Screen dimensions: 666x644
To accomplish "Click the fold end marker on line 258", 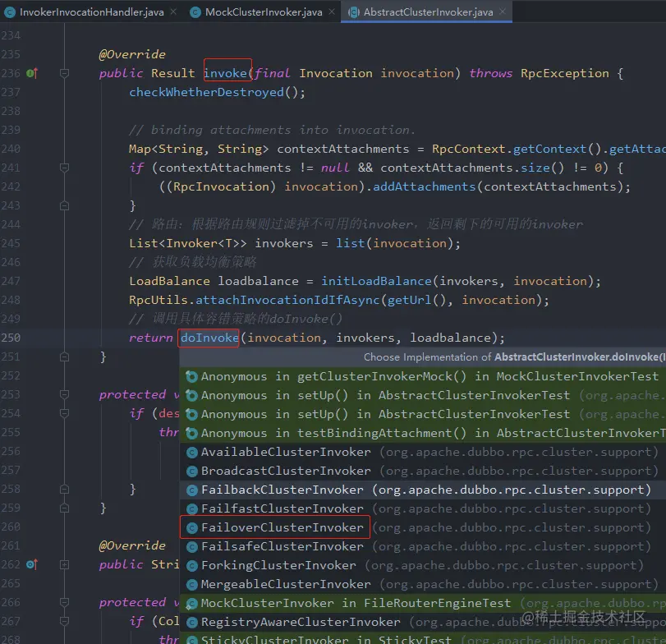I will tap(65, 490).
